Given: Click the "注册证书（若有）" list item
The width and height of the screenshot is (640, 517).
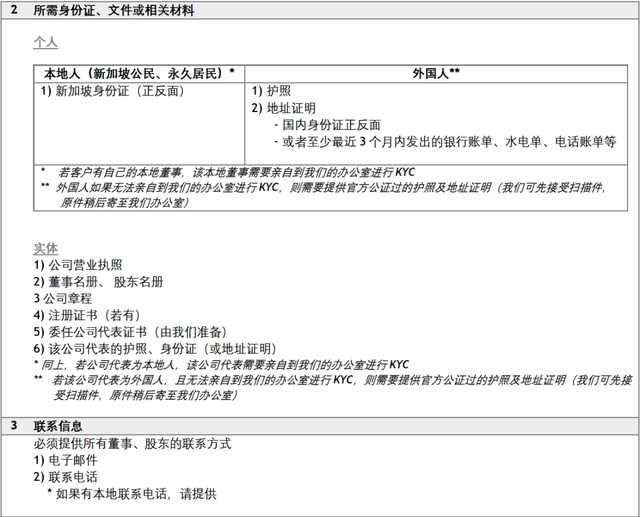Looking at the screenshot, I should coord(88,315).
